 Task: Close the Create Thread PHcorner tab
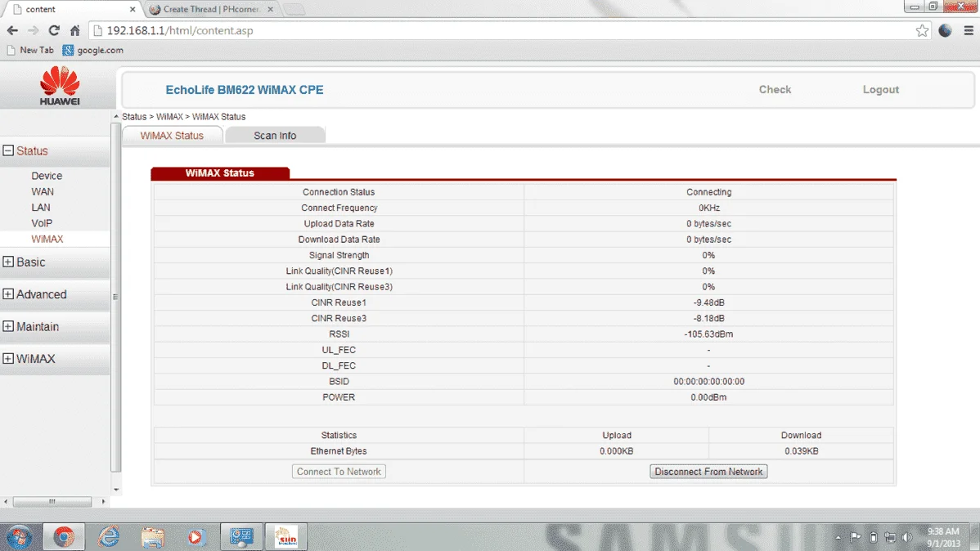[270, 9]
